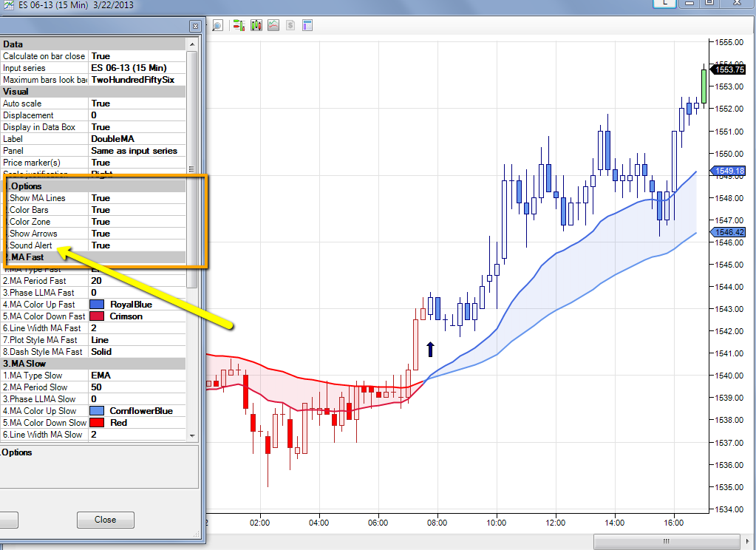Select the 'Calculate on bar close' label
Viewport: 756px width, 550px height.
click(44, 56)
